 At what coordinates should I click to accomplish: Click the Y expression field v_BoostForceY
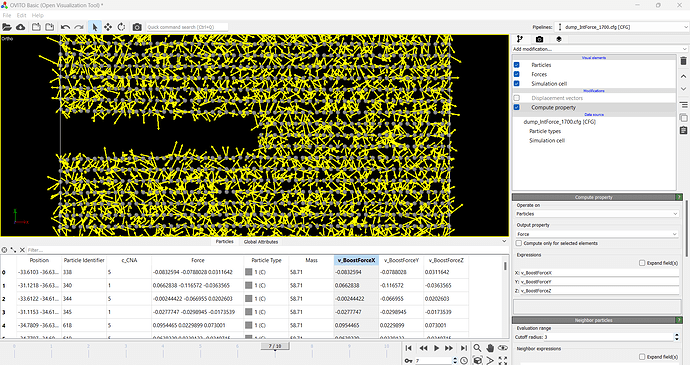coord(599,281)
